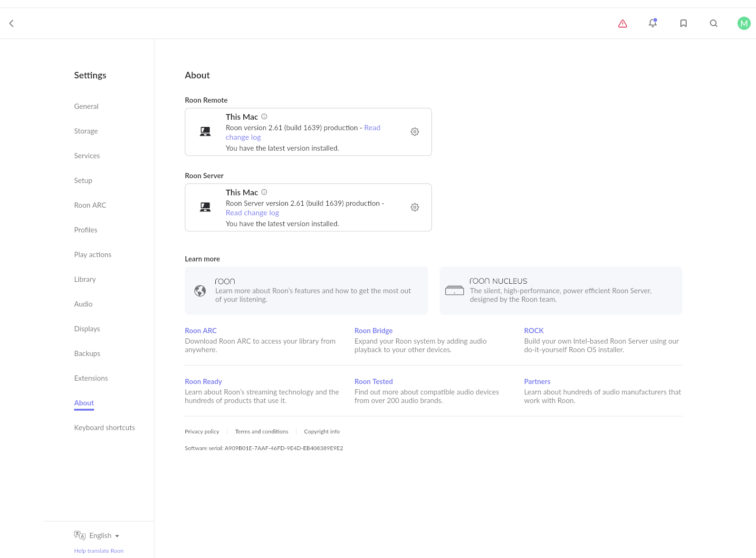This screenshot has height=558, width=756.
Task: Open the Roon Nucleus info card
Action: point(561,290)
